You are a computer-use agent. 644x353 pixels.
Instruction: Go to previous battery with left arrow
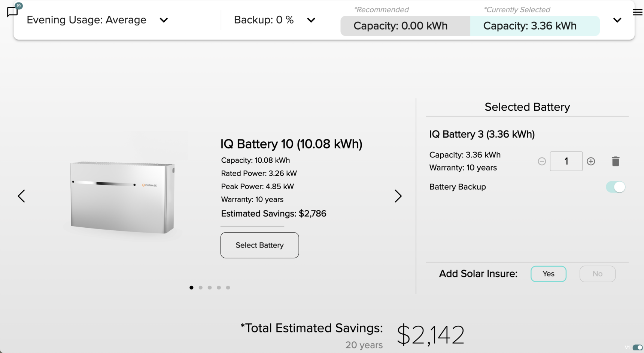tap(21, 196)
